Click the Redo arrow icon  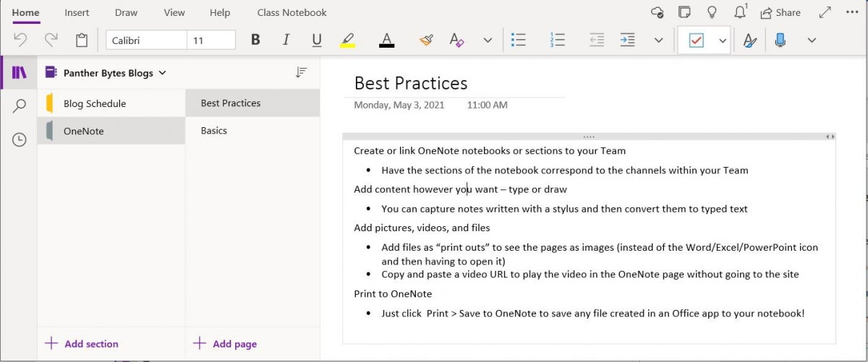(x=51, y=40)
